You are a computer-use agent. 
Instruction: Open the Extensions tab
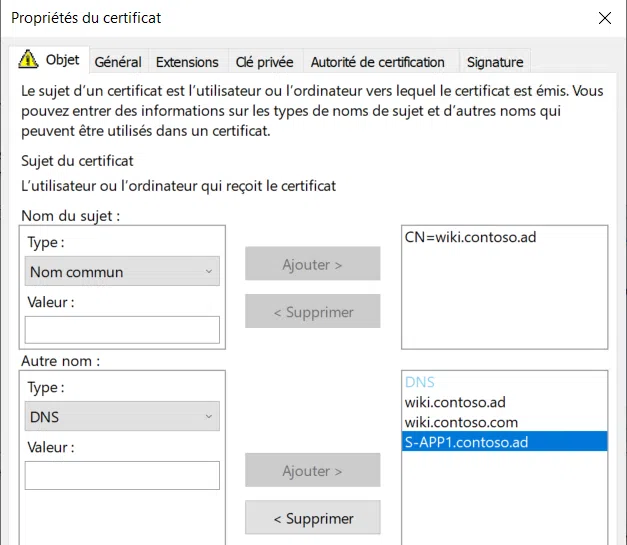coord(187,62)
